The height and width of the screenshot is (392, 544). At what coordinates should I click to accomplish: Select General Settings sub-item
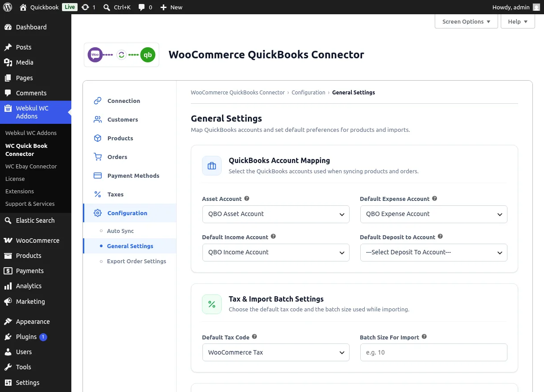[130, 246]
